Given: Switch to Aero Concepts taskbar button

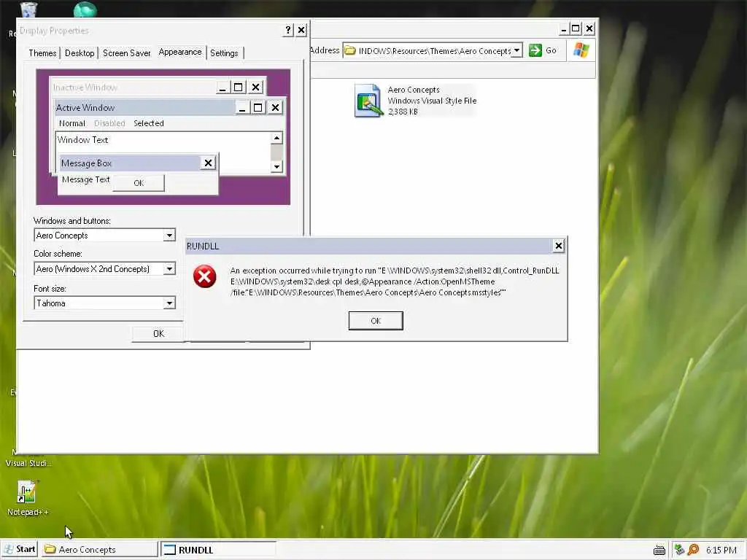Looking at the screenshot, I should click(x=100, y=550).
